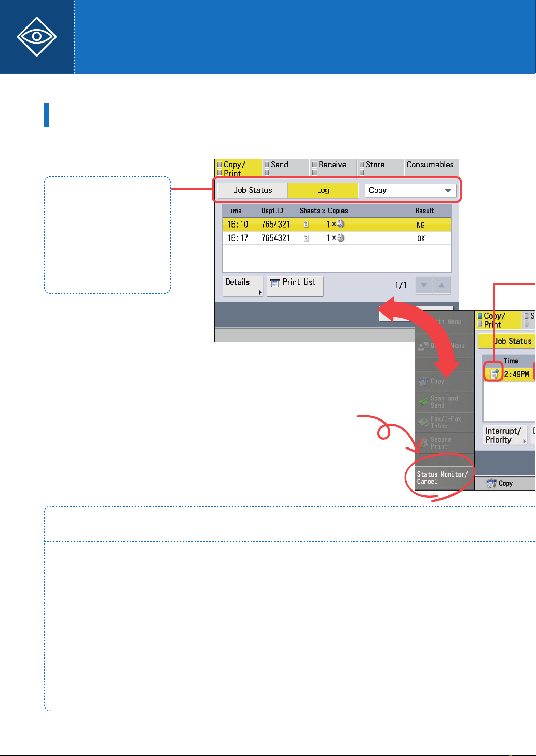Select Scan and Send in the side menu
This screenshot has width=536, height=756.
pyautogui.click(x=445, y=402)
